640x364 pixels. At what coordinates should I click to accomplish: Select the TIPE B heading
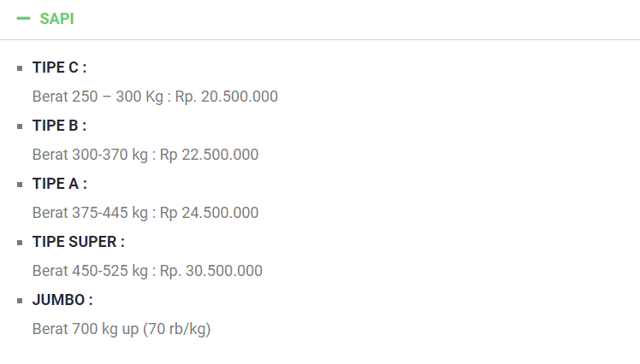pos(59,126)
